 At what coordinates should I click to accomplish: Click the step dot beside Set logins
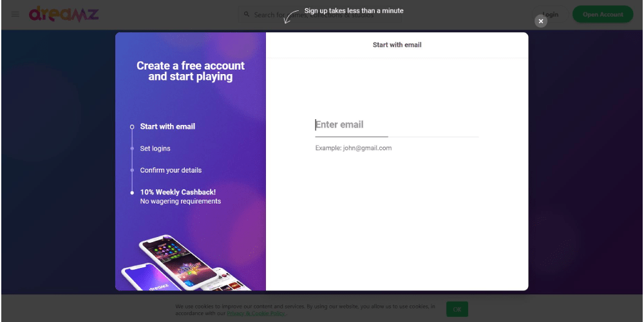coord(132,149)
